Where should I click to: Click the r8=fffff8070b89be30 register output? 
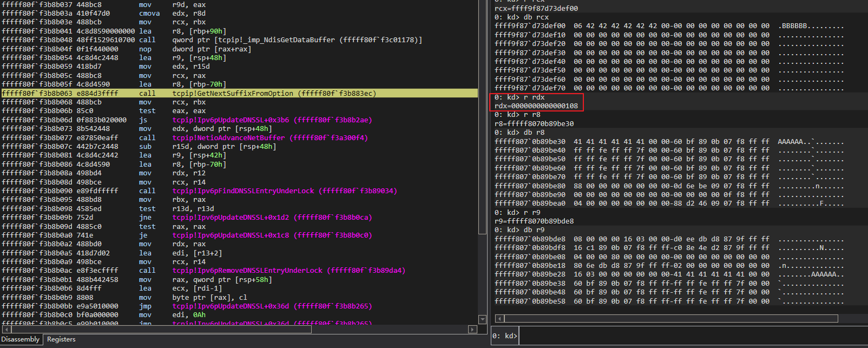point(534,123)
